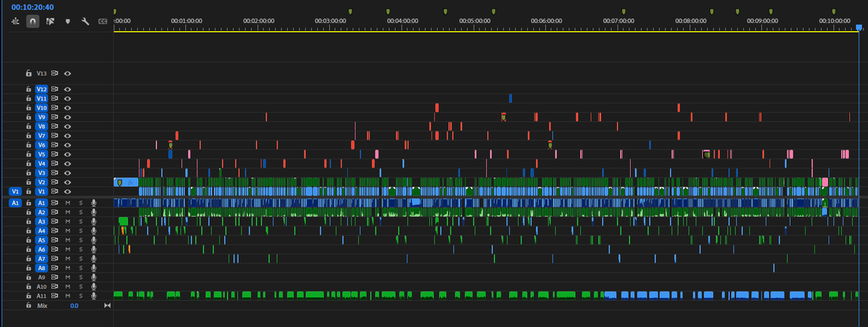Lock track A11 with padlock icon
This screenshot has height=327, width=868.
pos(28,296)
